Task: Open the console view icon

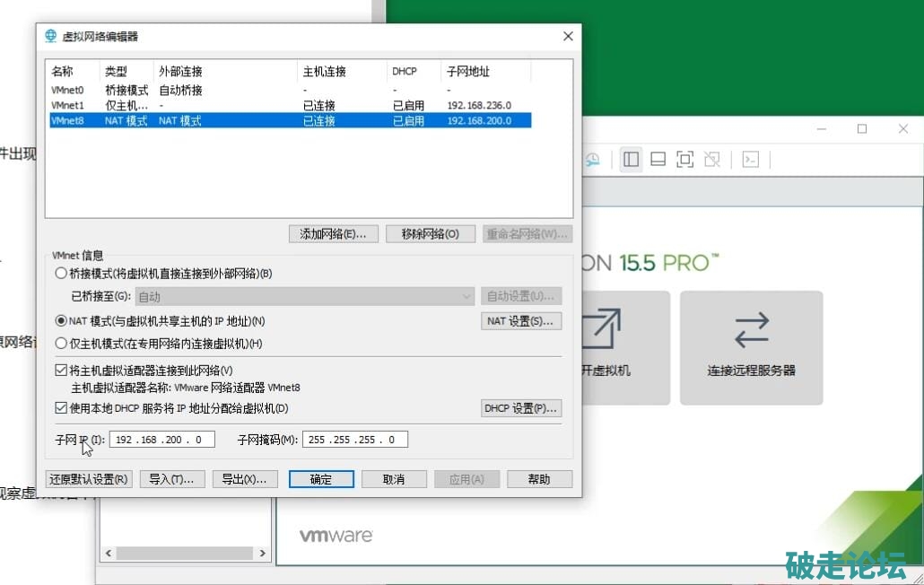Action: coord(751,160)
